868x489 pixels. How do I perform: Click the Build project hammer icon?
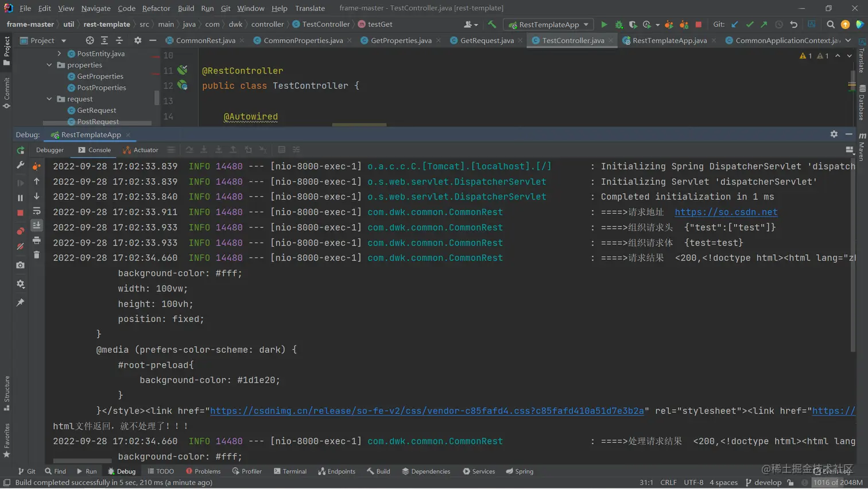coord(492,25)
